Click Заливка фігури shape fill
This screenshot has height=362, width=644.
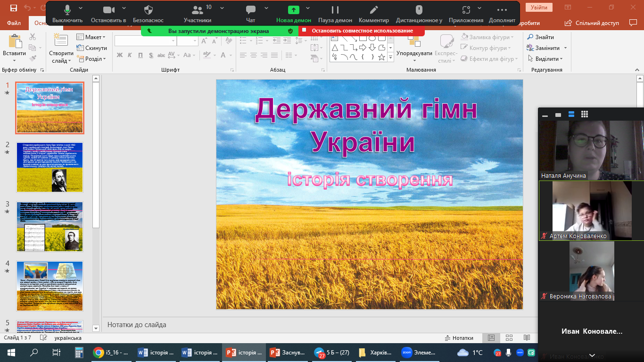coord(487,37)
